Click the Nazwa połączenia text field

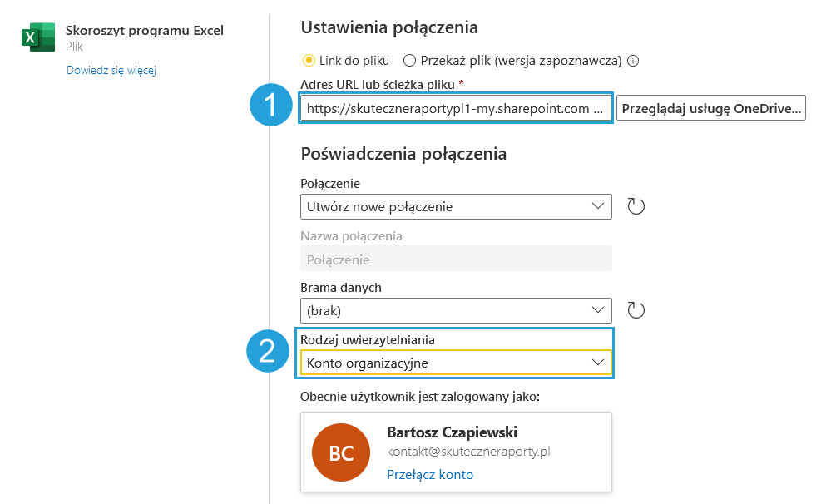[456, 259]
